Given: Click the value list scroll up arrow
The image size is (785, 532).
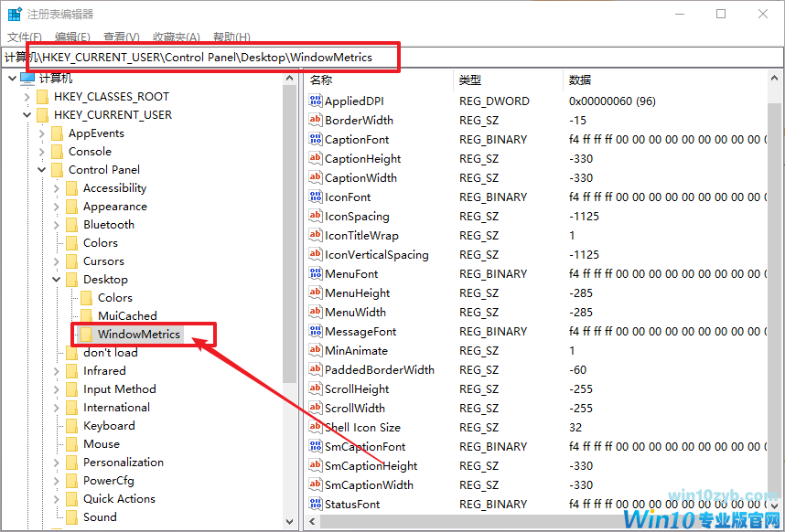Looking at the screenshot, I should pos(775,79).
